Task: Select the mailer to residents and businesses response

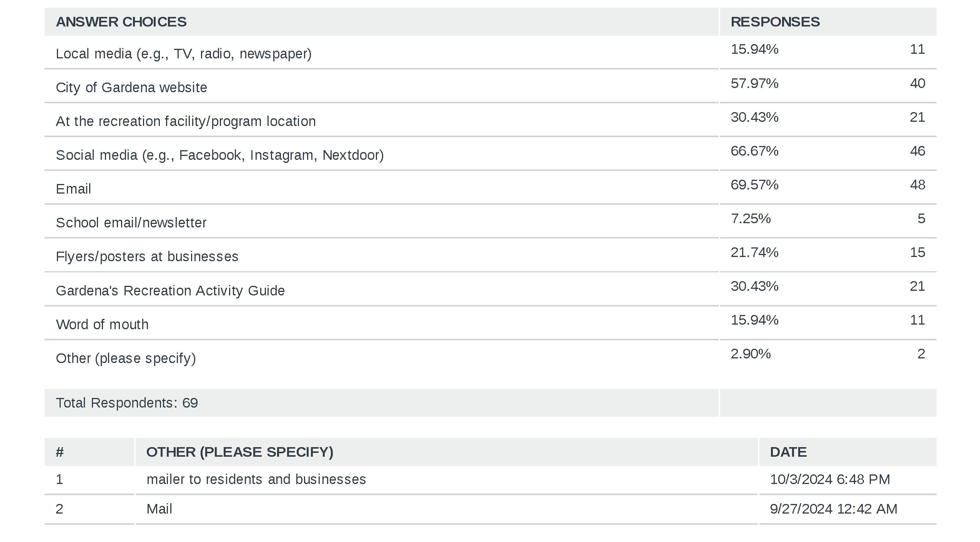Action: tap(256, 479)
